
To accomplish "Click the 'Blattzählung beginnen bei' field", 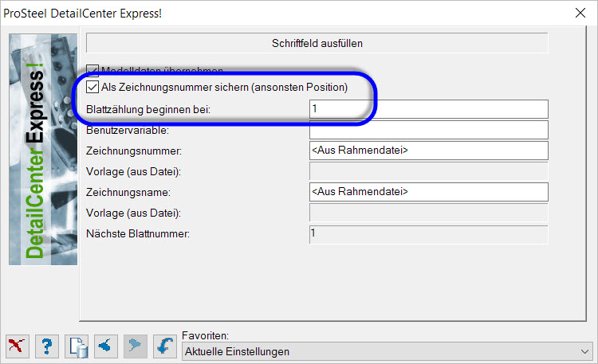I will [x=429, y=109].
